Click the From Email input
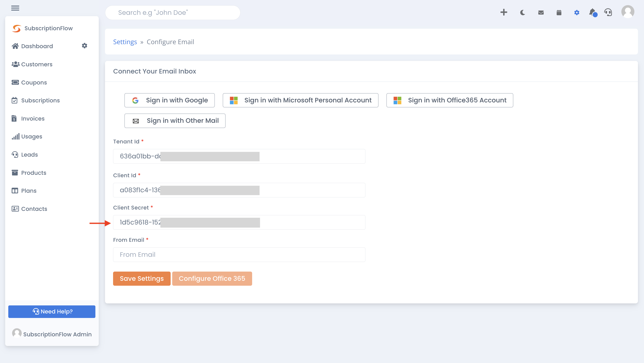644x363 pixels. point(239,255)
